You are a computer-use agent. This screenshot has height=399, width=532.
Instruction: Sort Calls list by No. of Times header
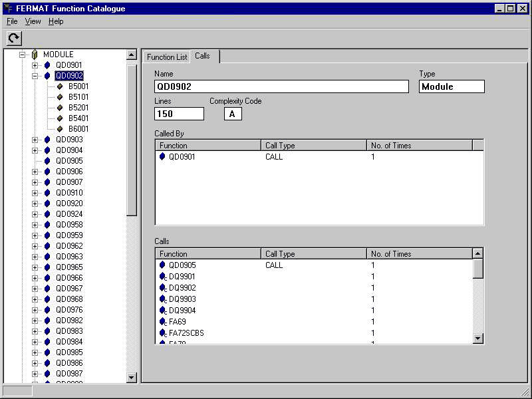coord(419,254)
